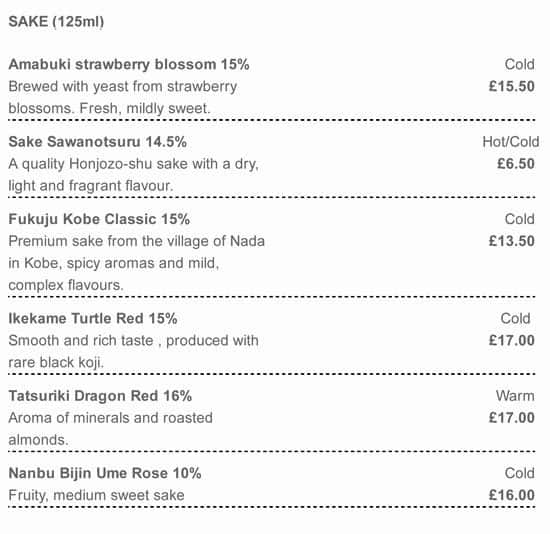Click the Cold label beside Ikekame Turtle Red

click(x=515, y=319)
